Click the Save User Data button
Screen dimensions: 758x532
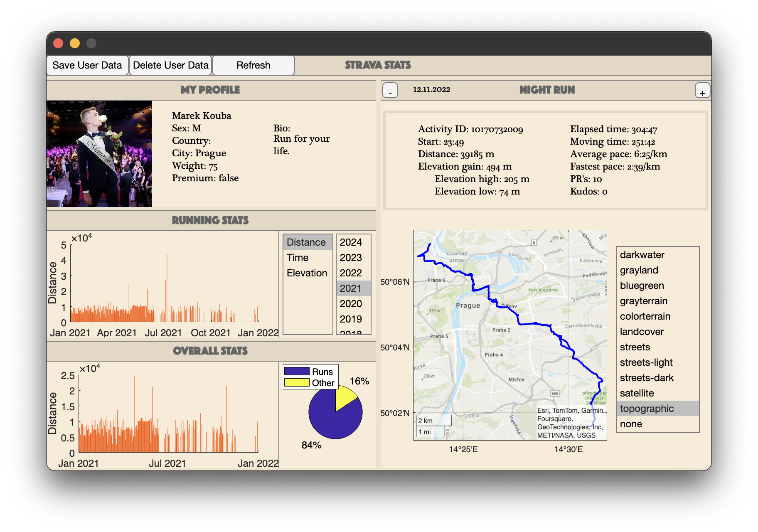pyautogui.click(x=87, y=65)
